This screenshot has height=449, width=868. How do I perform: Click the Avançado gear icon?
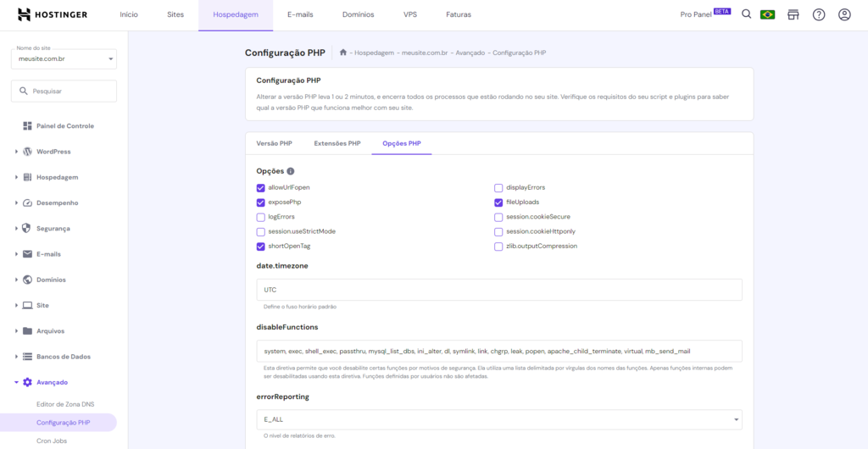tap(27, 382)
